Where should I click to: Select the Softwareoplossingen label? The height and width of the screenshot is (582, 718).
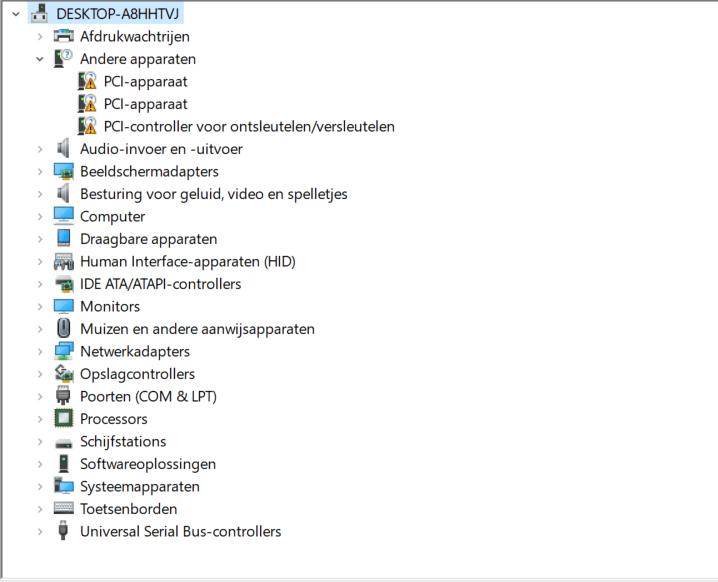pos(147,464)
